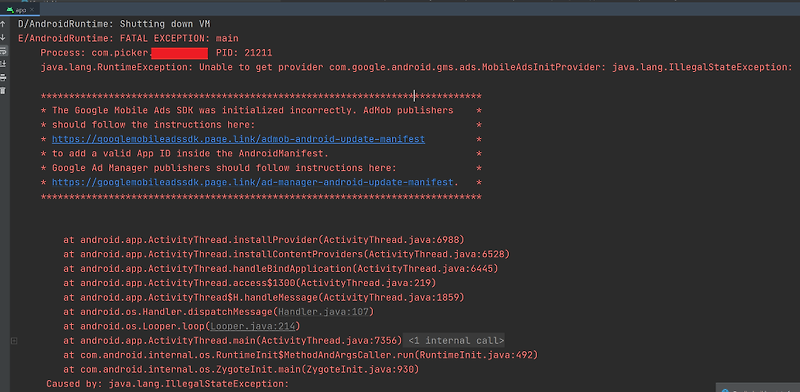The image size is (800, 392).
Task: Click the 'Caused by: java.lang.IllegalStateException' line
Action: (168, 384)
